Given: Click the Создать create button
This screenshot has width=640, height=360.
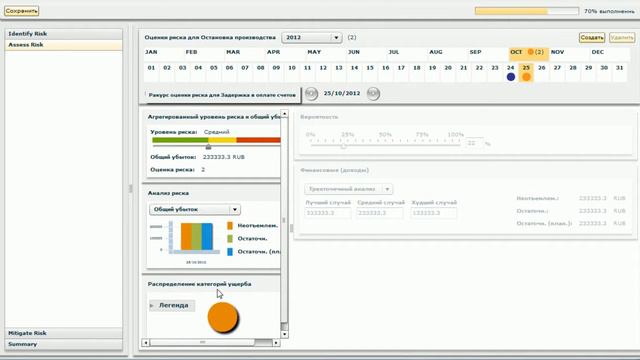Looking at the screenshot, I should [592, 38].
